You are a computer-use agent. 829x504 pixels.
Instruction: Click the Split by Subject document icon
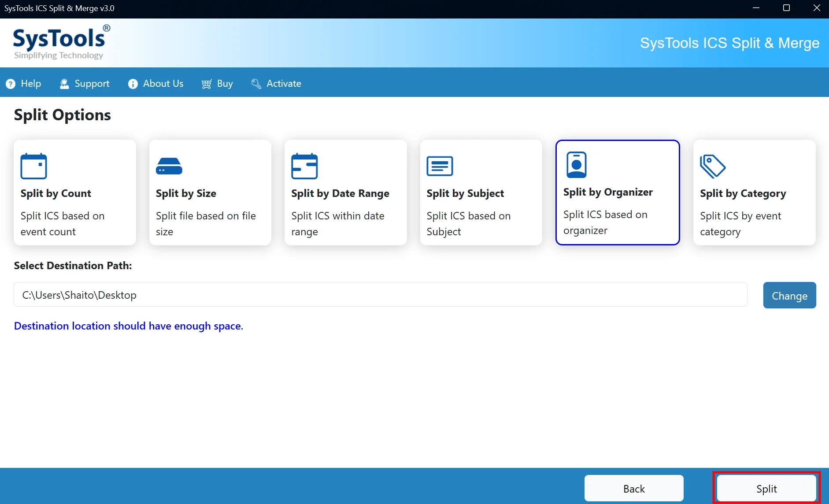click(x=440, y=166)
